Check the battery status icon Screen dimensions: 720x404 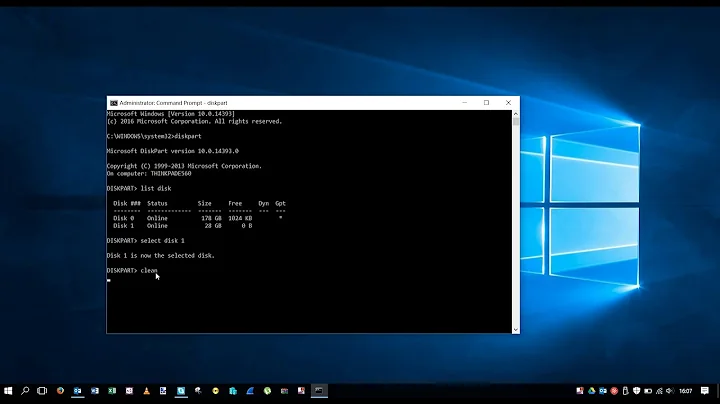pyautogui.click(x=648, y=391)
